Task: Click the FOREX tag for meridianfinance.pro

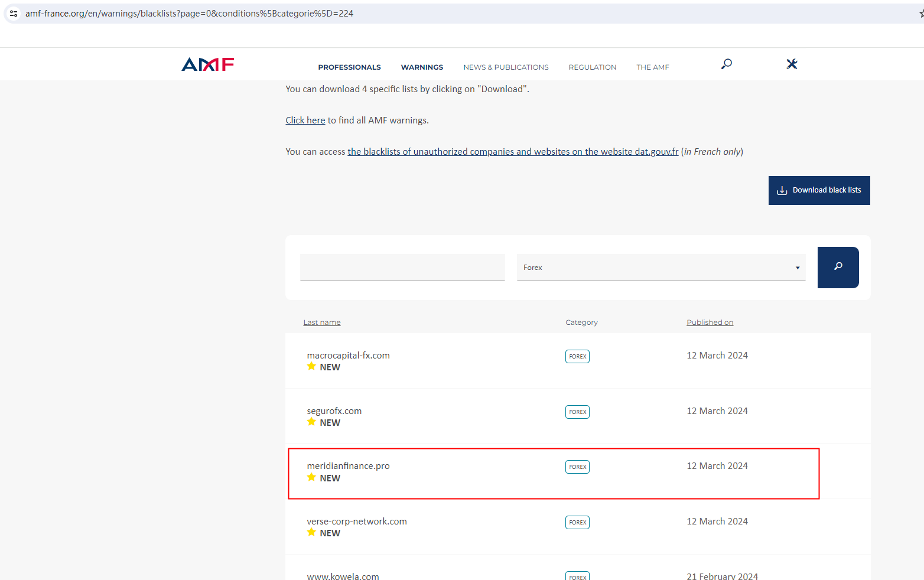Action: point(577,467)
